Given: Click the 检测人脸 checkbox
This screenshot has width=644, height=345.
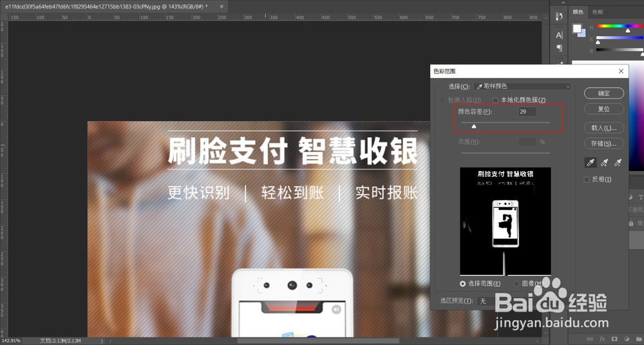Looking at the screenshot, I should pyautogui.click(x=442, y=100).
